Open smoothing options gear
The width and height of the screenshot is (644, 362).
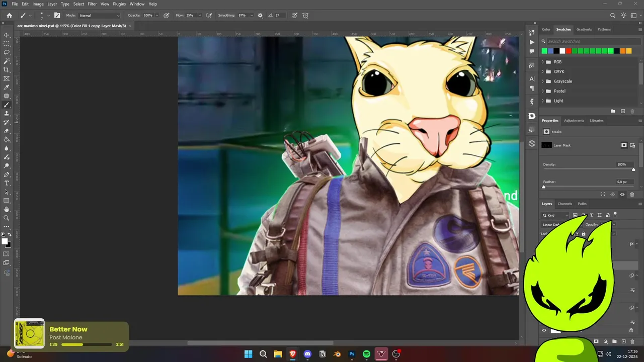[260, 16]
